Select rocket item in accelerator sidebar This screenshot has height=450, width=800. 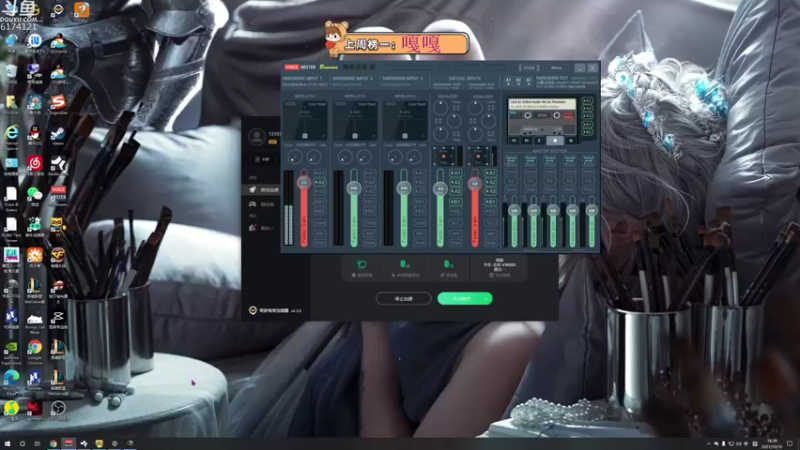coord(263,190)
